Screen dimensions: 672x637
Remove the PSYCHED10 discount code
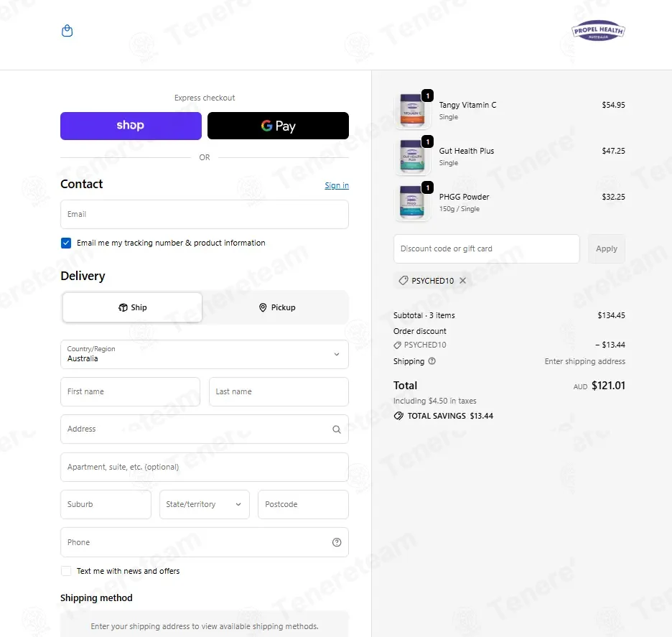click(463, 280)
